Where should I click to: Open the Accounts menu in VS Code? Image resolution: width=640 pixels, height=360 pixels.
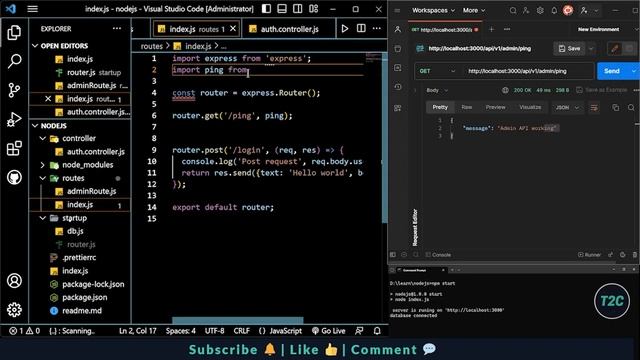pyautogui.click(x=14, y=281)
